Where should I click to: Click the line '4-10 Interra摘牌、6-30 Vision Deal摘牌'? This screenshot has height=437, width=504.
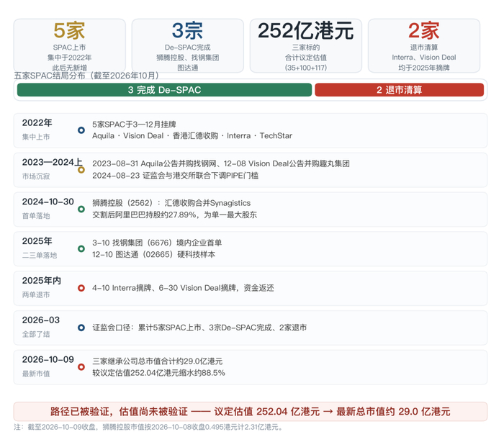pos(183,288)
